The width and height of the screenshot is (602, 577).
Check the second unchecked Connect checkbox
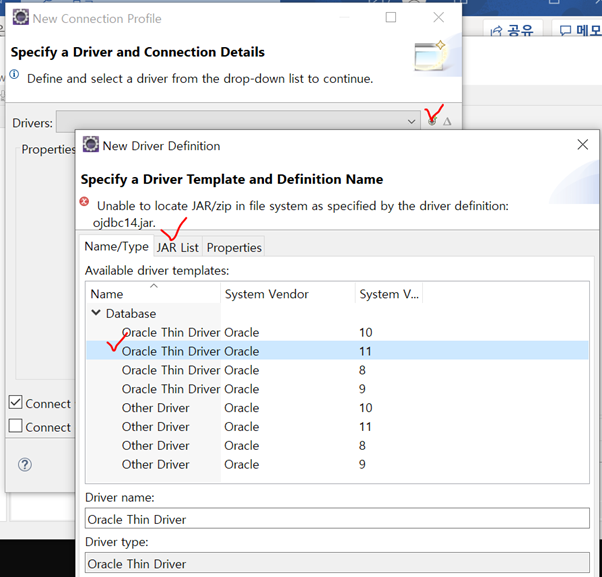click(x=15, y=426)
